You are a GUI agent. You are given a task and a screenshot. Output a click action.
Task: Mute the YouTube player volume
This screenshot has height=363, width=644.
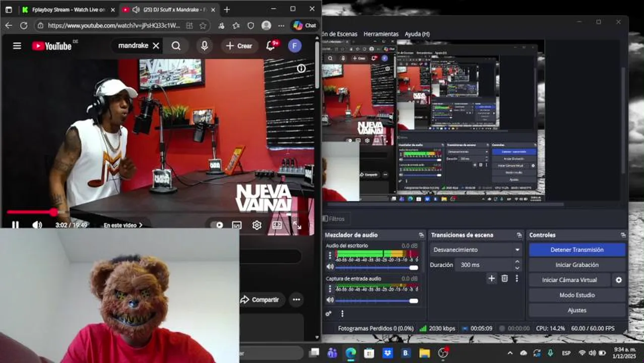37,225
